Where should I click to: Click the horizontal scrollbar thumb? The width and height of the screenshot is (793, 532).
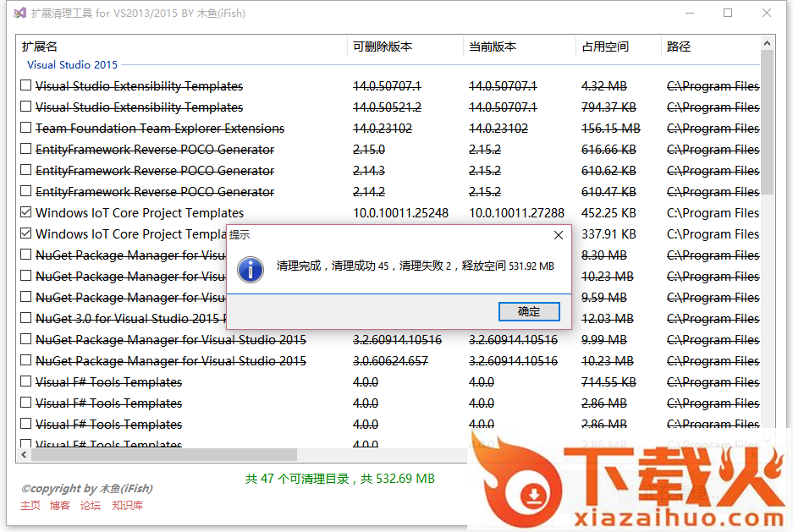tap(164, 455)
